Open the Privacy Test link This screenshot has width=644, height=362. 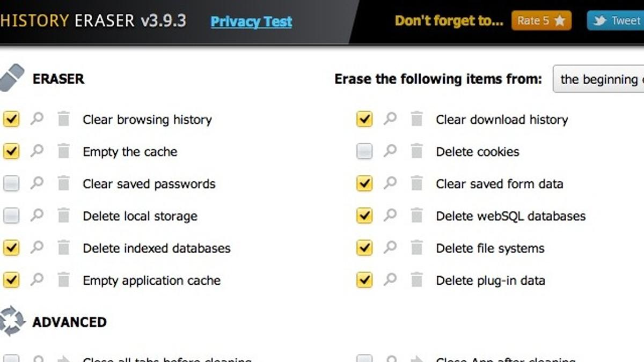tap(251, 21)
